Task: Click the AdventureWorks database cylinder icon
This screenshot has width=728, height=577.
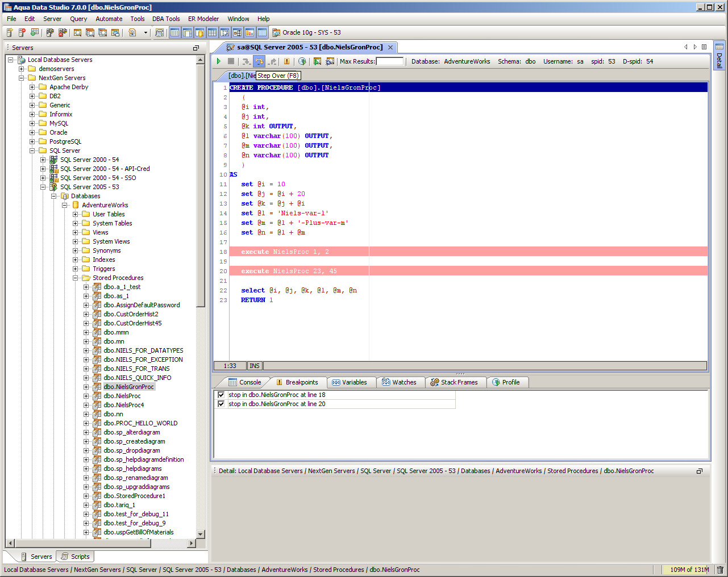Action: point(76,205)
